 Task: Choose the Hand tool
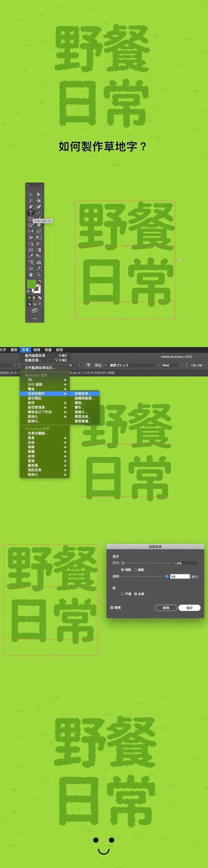tap(31, 275)
